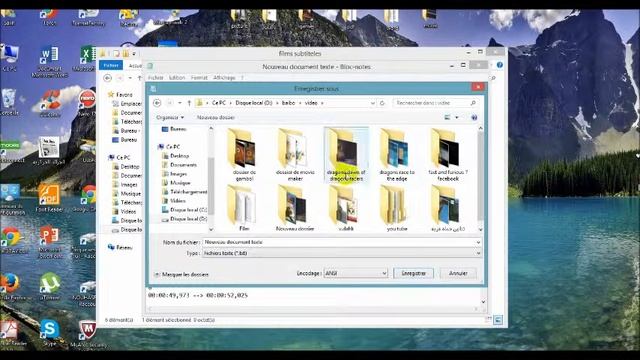Screen dimensions: 640x360
Task: Open Excel shortcut on the desktop
Action: (87, 59)
